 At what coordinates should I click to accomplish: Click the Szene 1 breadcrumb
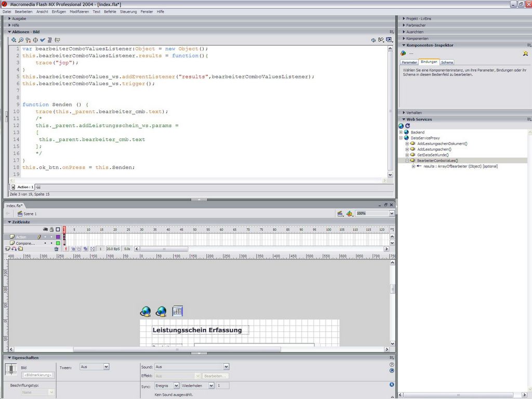[27, 214]
